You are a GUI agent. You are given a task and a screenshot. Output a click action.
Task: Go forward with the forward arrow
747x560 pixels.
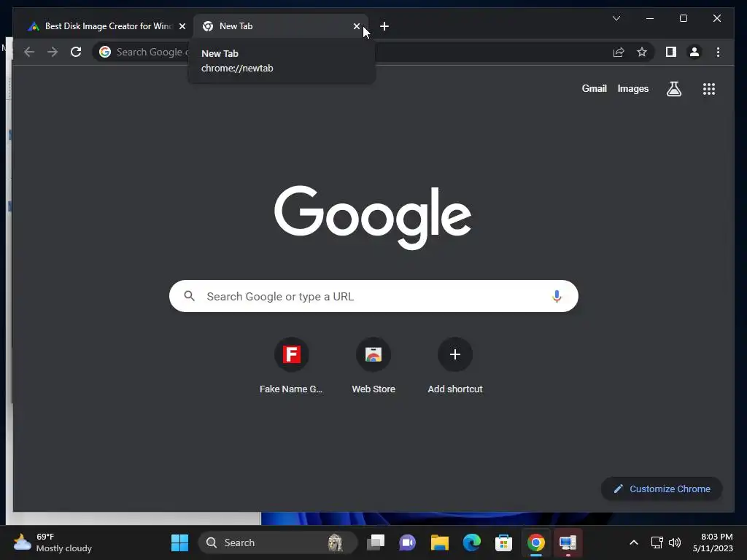point(53,52)
